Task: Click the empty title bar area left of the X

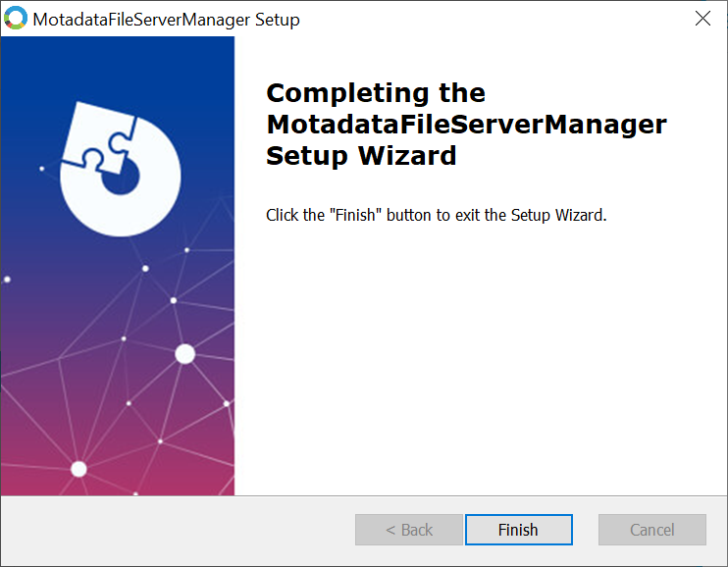Action: [491, 20]
